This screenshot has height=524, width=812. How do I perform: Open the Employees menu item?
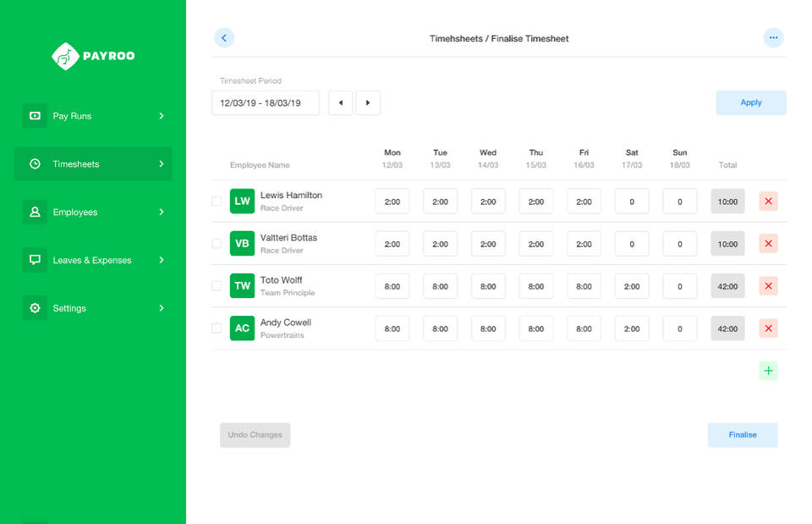point(93,212)
